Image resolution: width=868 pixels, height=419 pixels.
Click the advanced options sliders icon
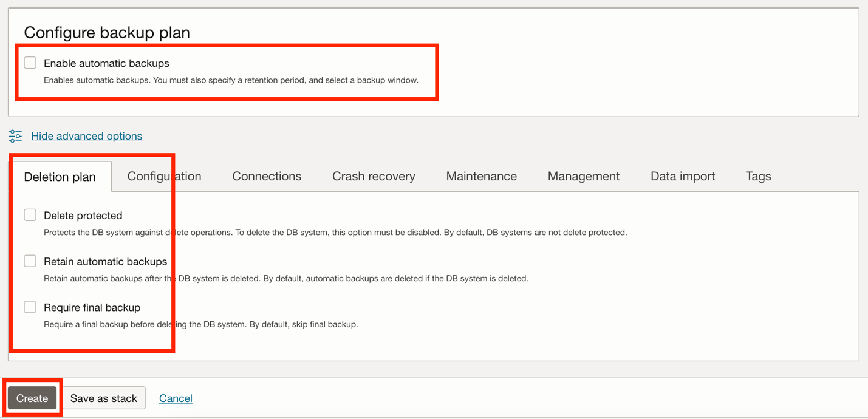(x=15, y=136)
